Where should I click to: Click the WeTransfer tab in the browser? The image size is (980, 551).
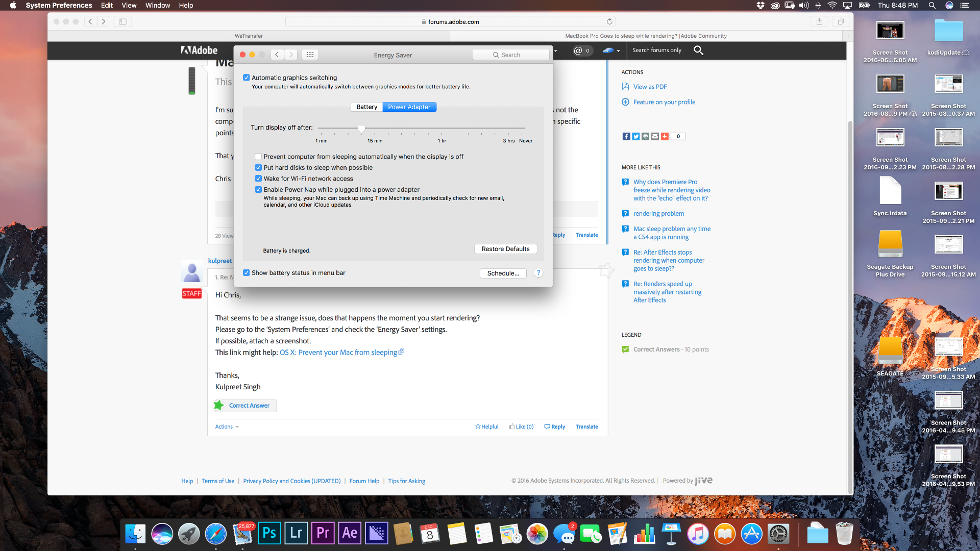249,35
